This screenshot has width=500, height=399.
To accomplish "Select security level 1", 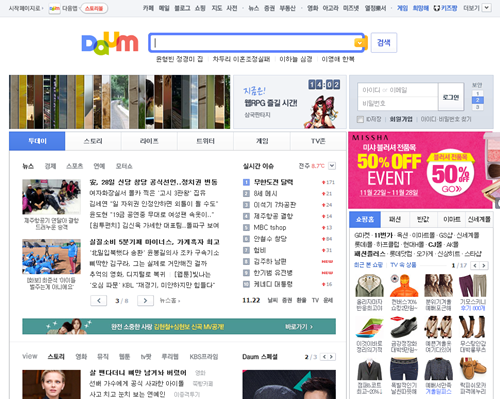I will [477, 93].
